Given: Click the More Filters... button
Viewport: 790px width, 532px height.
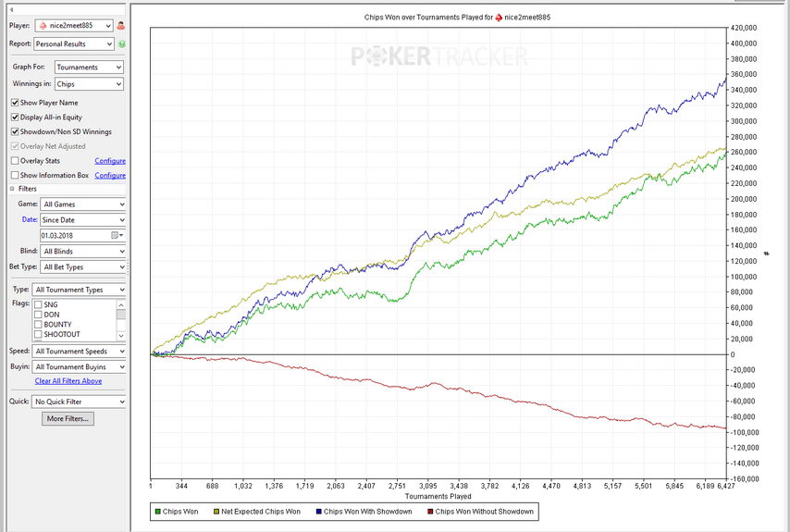Looking at the screenshot, I should pyautogui.click(x=68, y=419).
